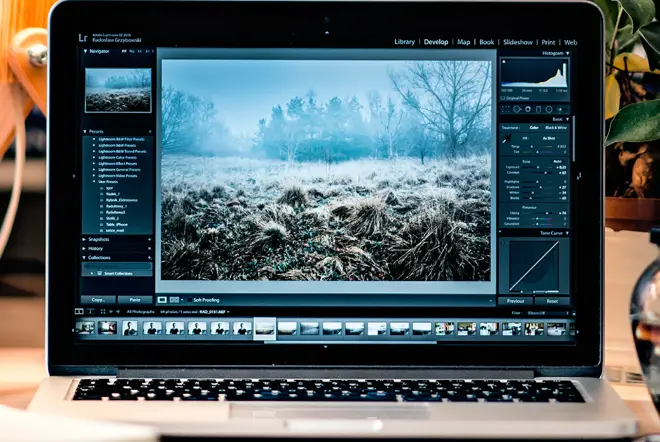Click the White Balance eyedropper tool
Image resolution: width=660 pixels, height=442 pixels.
pos(506,141)
